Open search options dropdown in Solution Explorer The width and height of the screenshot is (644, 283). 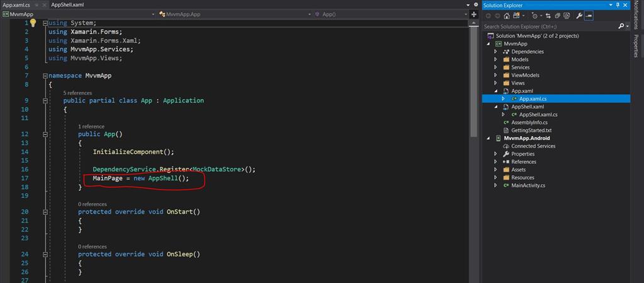coord(628,26)
